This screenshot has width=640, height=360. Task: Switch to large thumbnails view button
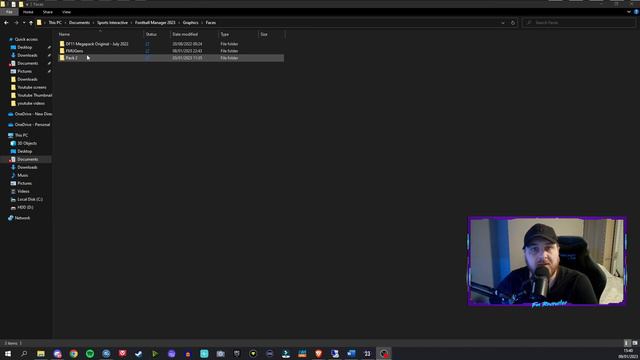pyautogui.click(x=635, y=343)
